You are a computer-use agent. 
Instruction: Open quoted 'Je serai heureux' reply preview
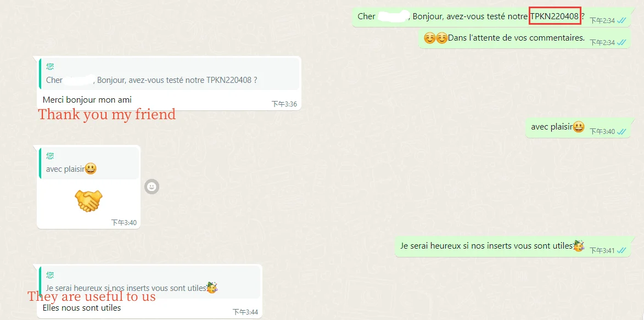pos(149,282)
